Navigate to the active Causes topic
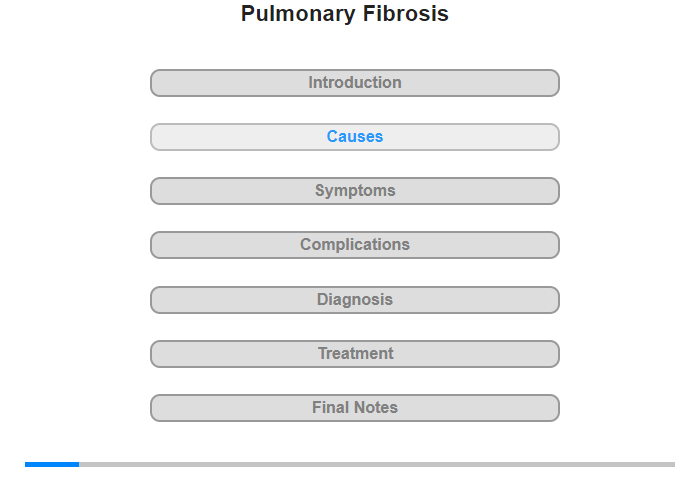700x480 pixels. pos(355,137)
